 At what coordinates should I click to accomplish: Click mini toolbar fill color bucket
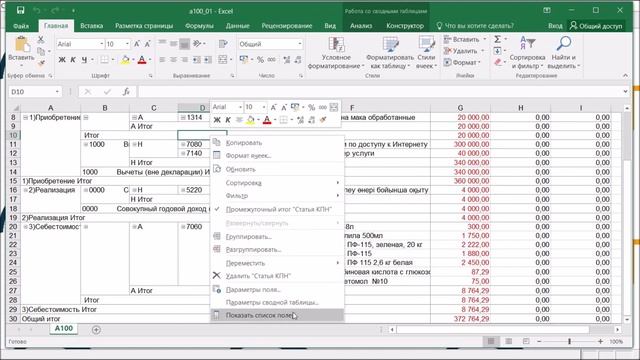[250, 120]
